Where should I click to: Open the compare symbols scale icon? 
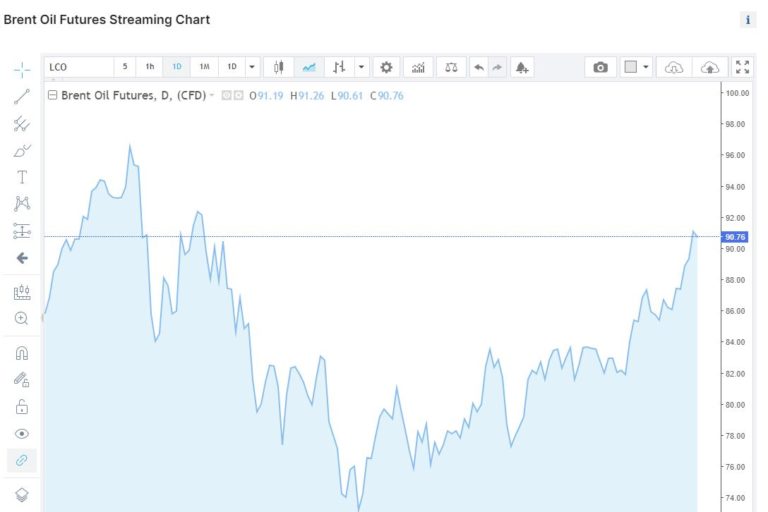click(451, 67)
